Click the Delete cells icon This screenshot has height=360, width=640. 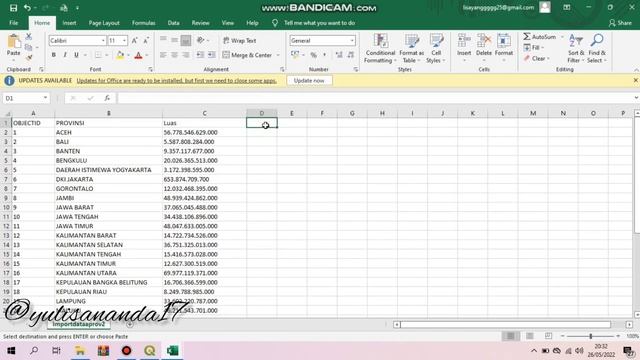pos(484,41)
